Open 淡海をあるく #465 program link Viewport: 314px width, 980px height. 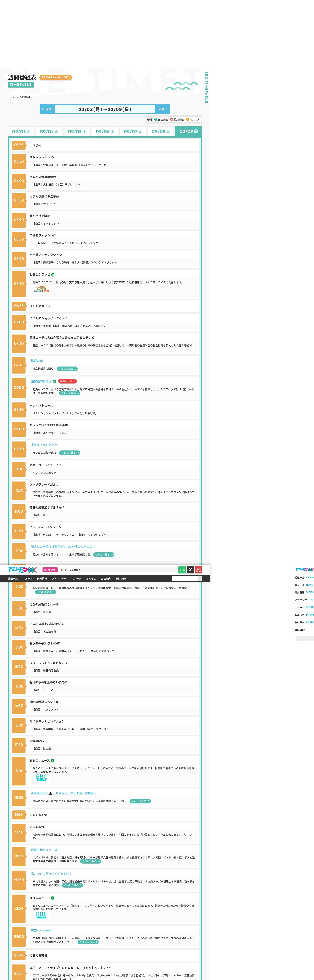pos(64,793)
